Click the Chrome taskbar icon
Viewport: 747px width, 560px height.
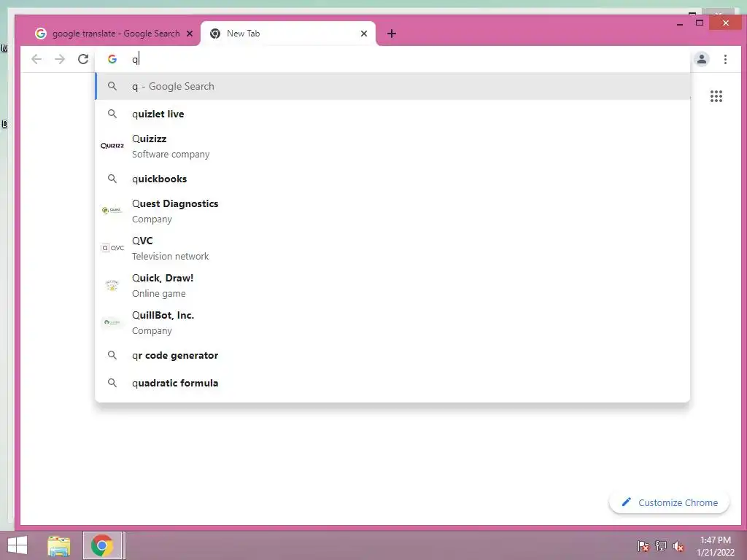coord(103,545)
